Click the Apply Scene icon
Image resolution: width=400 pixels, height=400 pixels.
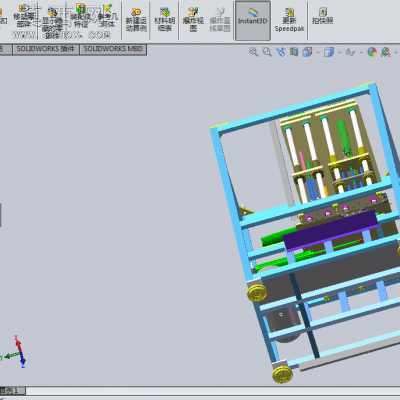coord(386,52)
